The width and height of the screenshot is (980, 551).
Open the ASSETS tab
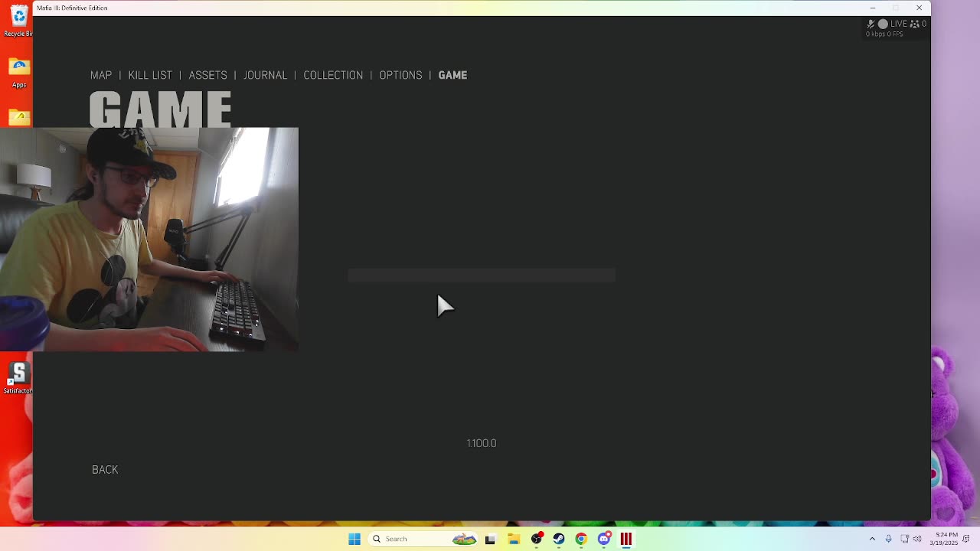coord(207,75)
